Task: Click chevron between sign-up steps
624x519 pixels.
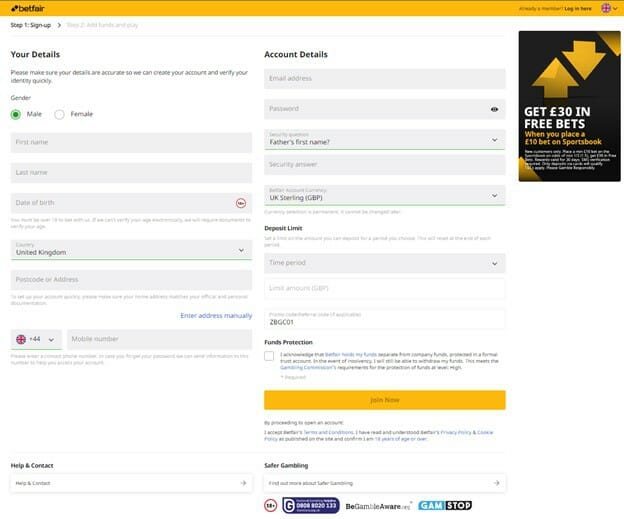Action: click(x=59, y=25)
